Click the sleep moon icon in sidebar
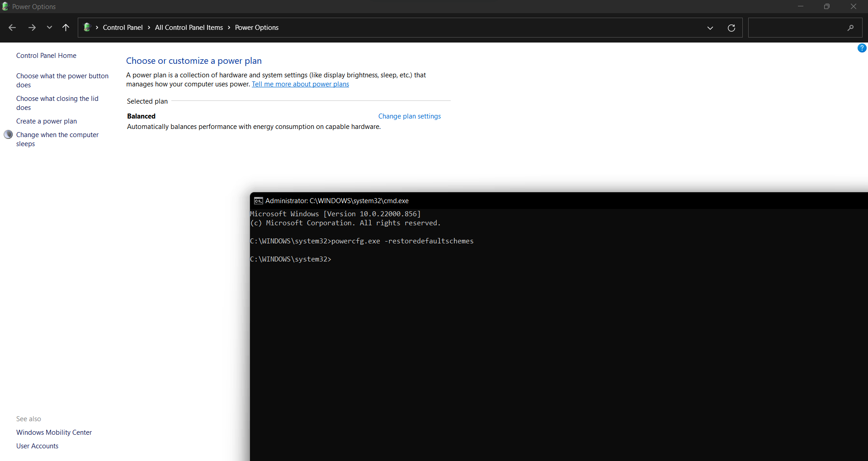The image size is (868, 461). [x=8, y=134]
